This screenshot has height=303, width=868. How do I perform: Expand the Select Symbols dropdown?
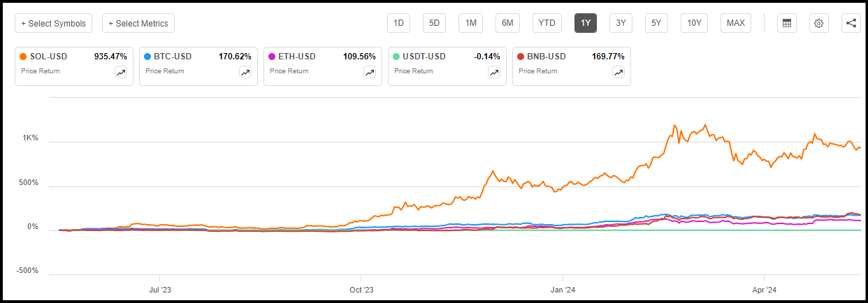pos(54,23)
